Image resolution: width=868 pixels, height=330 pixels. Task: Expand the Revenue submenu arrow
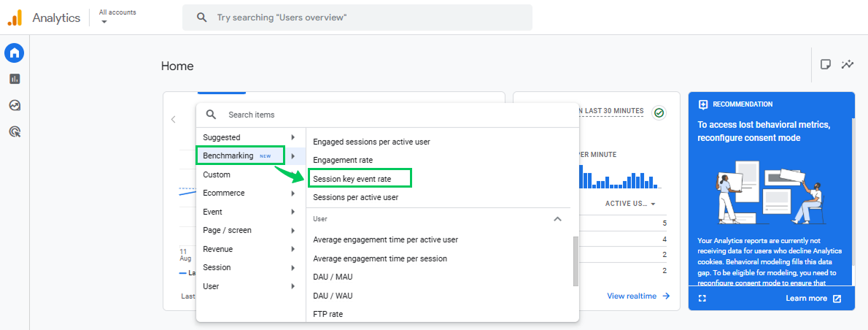[292, 249]
